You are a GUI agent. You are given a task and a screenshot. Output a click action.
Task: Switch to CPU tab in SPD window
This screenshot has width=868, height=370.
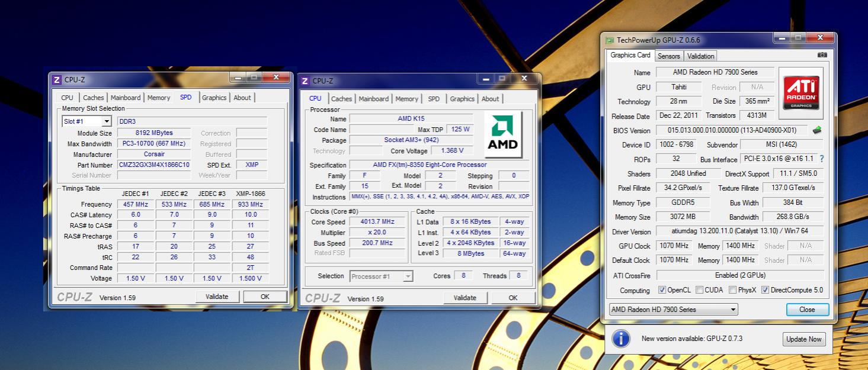[x=68, y=98]
